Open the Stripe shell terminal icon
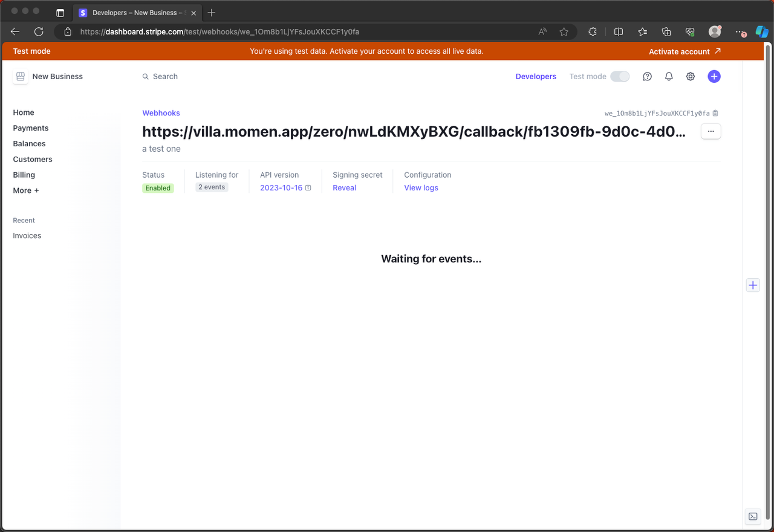The width and height of the screenshot is (774, 532). coord(753,516)
